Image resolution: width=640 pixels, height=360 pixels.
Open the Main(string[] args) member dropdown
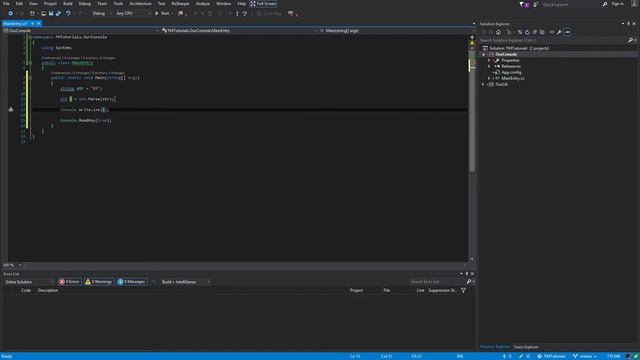396,31
